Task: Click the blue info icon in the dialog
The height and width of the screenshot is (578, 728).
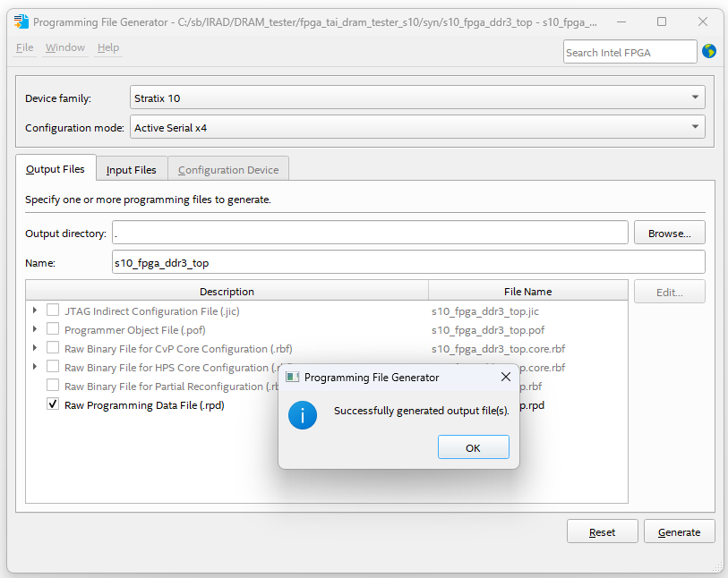Action: [303, 415]
